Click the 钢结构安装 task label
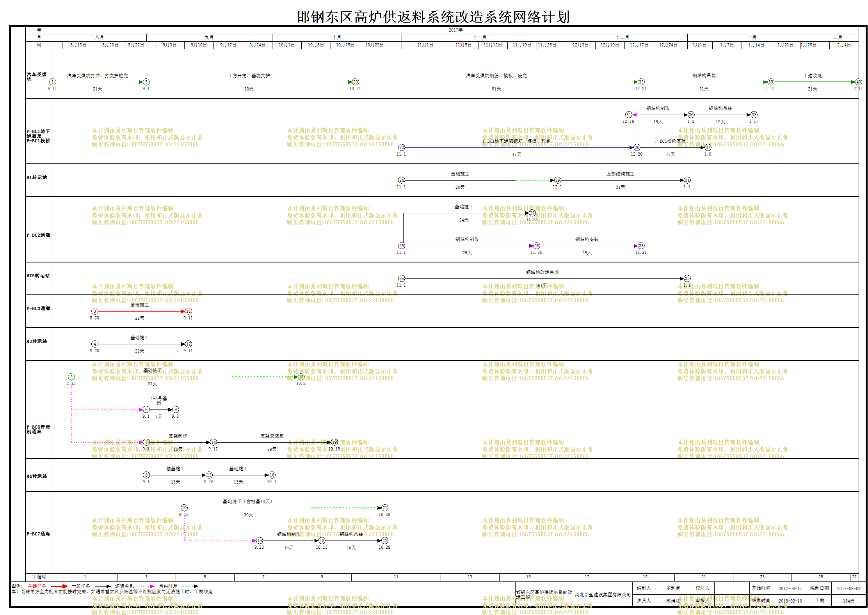 587,239
